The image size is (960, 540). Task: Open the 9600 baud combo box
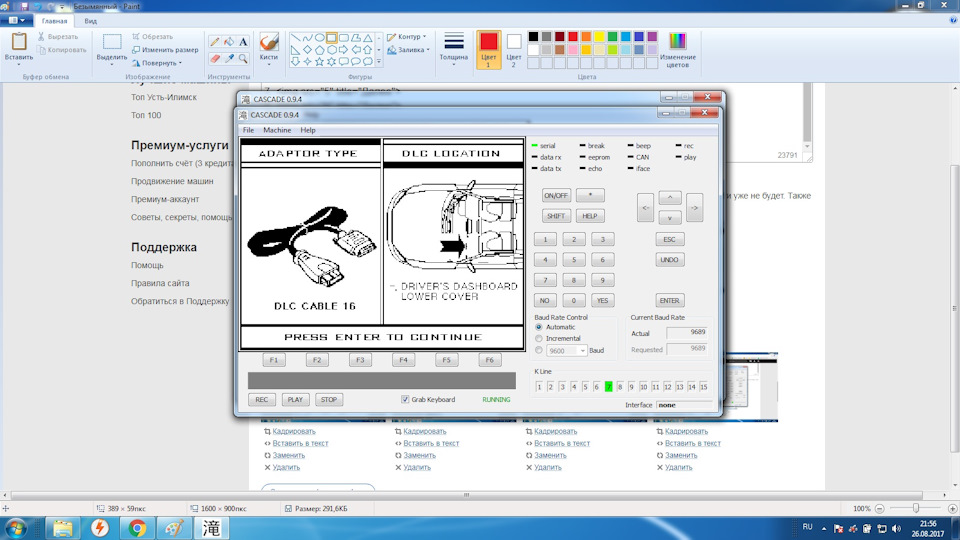click(x=566, y=350)
